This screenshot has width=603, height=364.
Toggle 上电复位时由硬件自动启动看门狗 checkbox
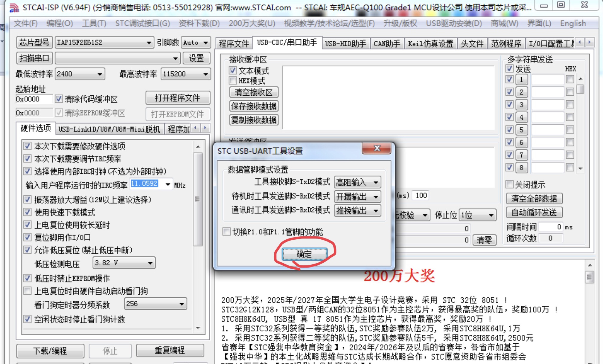click(28, 291)
